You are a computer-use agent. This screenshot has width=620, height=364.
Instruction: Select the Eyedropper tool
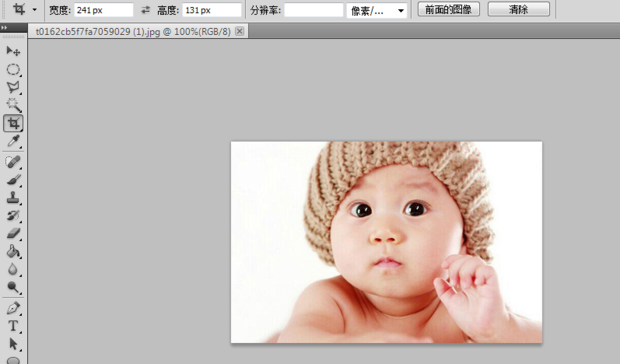coord(13,141)
